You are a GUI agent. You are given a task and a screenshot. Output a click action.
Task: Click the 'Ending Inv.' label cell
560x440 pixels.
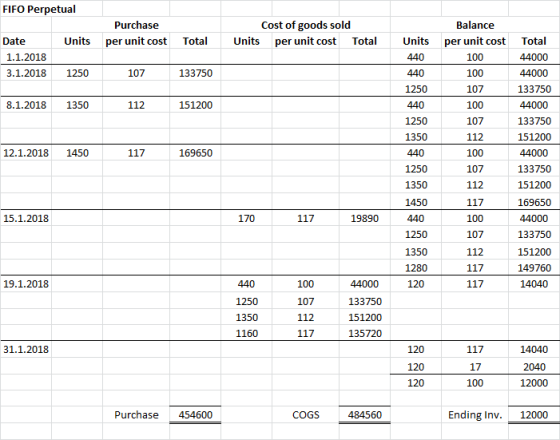click(x=475, y=415)
